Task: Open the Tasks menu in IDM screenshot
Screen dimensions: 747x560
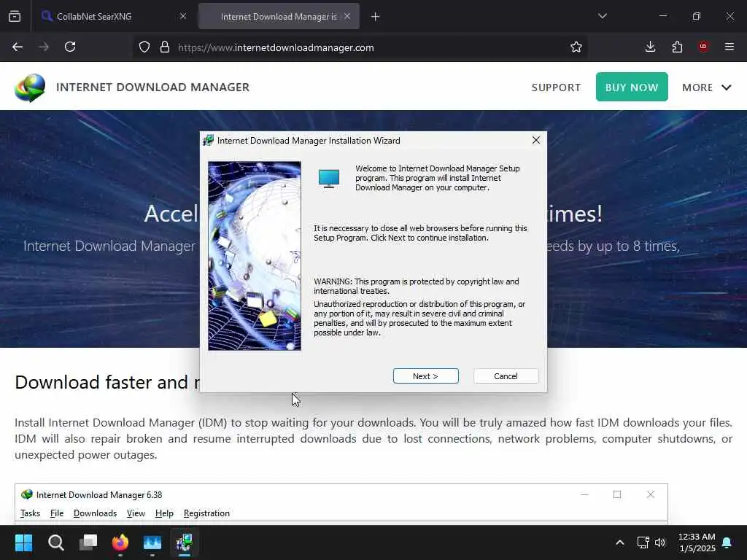Action: pyautogui.click(x=30, y=513)
